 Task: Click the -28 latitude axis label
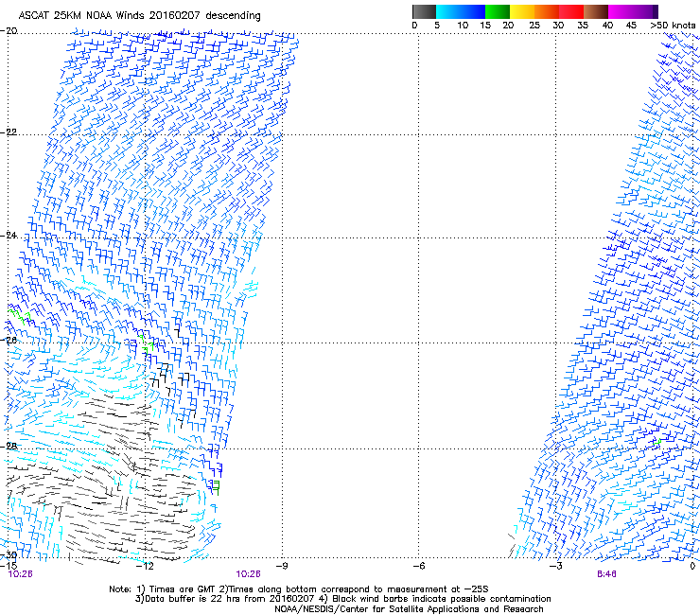pos(9,447)
